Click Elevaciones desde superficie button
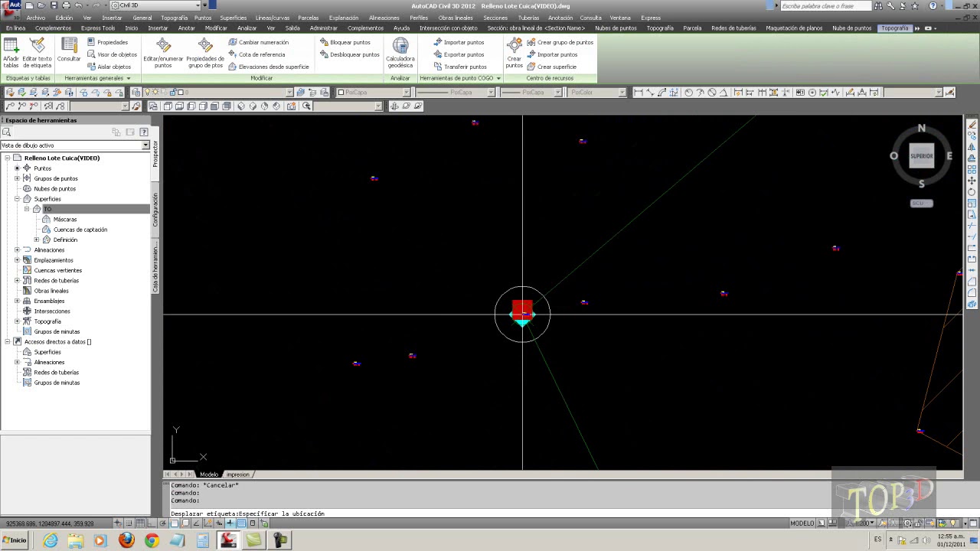The height and width of the screenshot is (551, 980). (269, 67)
